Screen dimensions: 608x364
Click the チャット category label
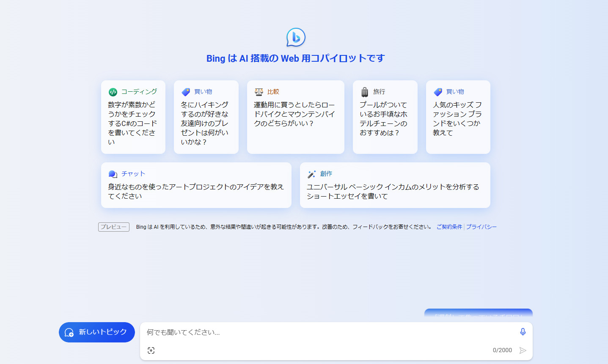point(133,174)
